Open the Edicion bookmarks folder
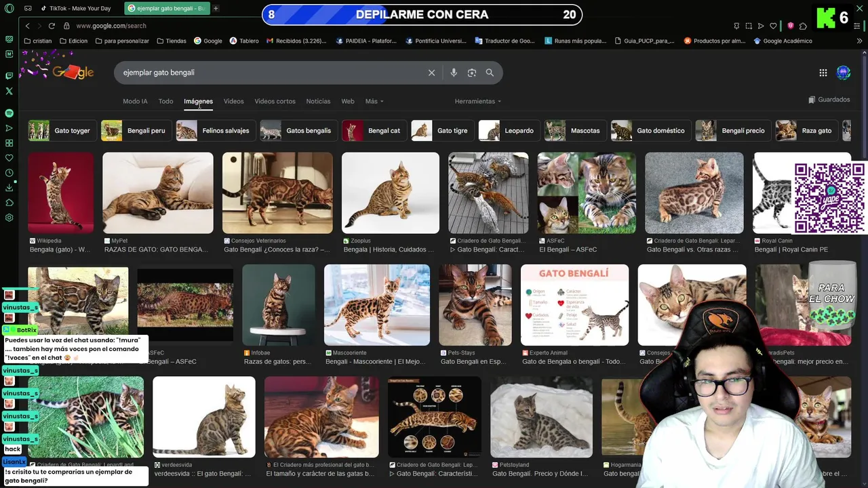This screenshot has width=868, height=488. pos(73,41)
